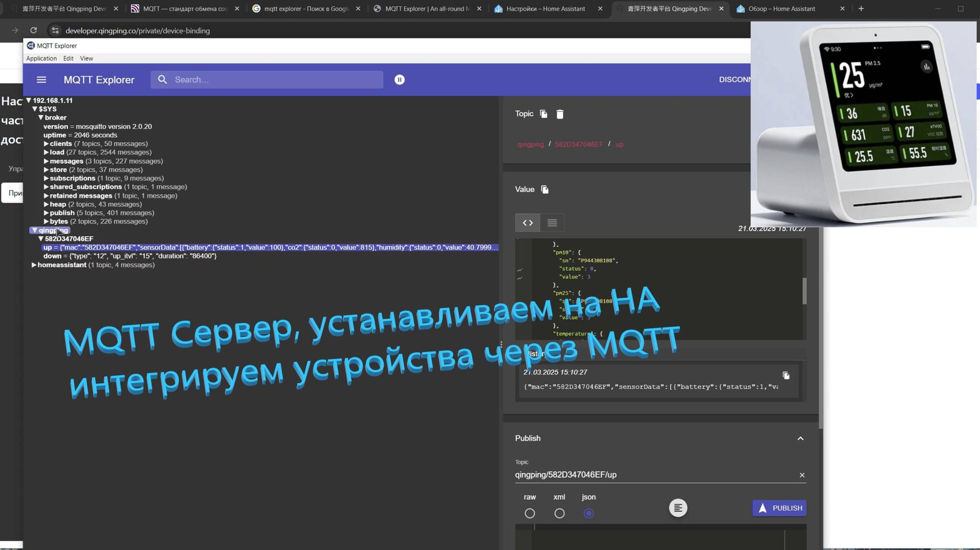Select xml payload format

point(559,513)
